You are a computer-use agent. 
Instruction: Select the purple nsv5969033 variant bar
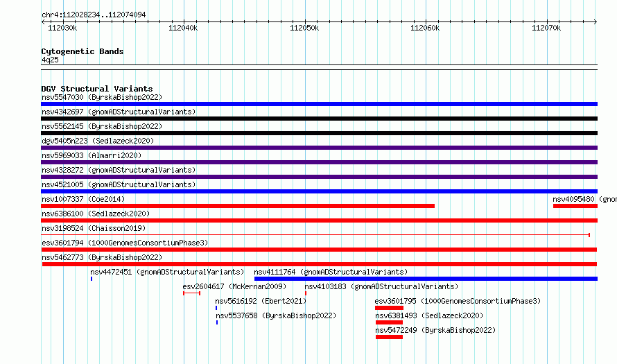(x=319, y=162)
